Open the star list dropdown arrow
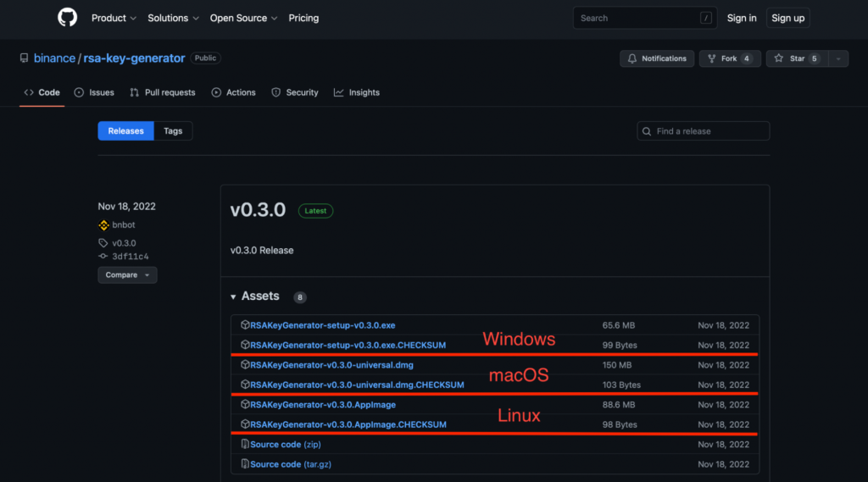This screenshot has height=482, width=868. point(837,58)
